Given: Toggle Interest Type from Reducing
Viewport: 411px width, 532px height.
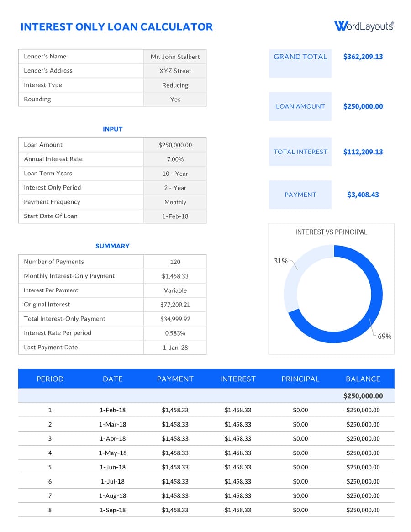Looking at the screenshot, I should click(x=175, y=85).
